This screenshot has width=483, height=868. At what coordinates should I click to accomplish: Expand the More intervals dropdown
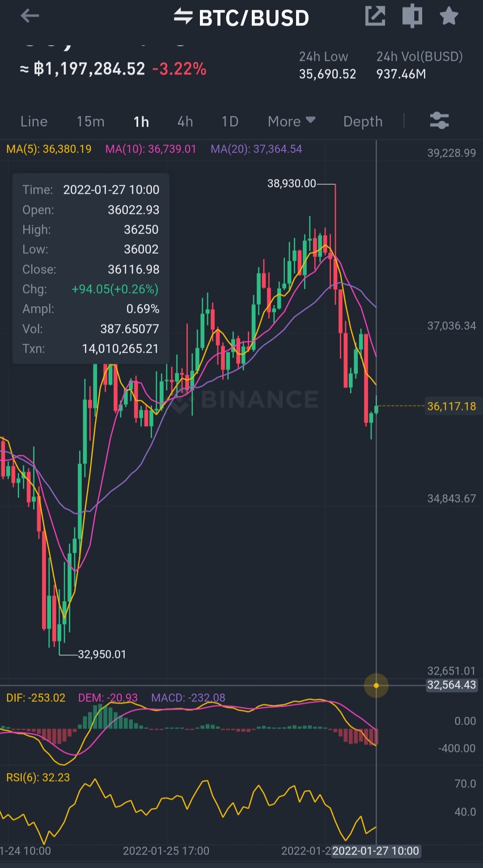pos(291,121)
